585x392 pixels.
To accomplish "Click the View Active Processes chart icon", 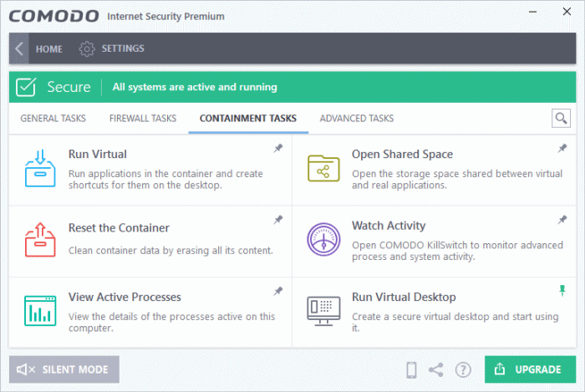I will point(40,311).
